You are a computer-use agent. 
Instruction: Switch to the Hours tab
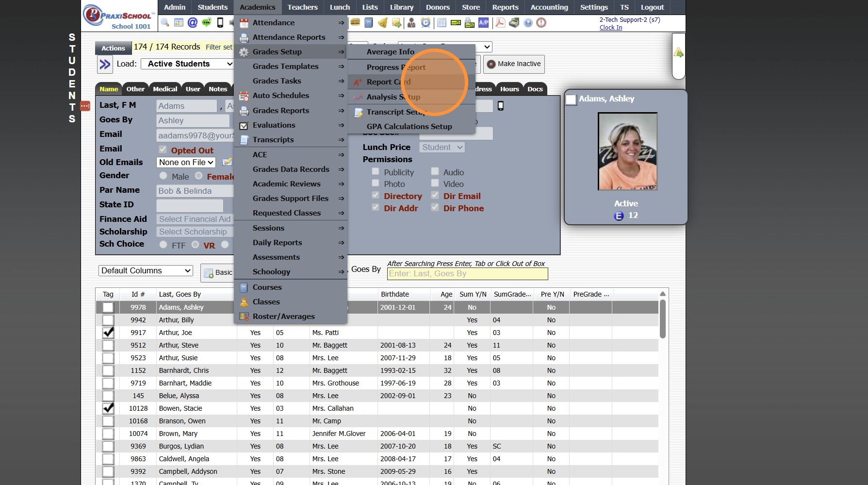(x=509, y=89)
